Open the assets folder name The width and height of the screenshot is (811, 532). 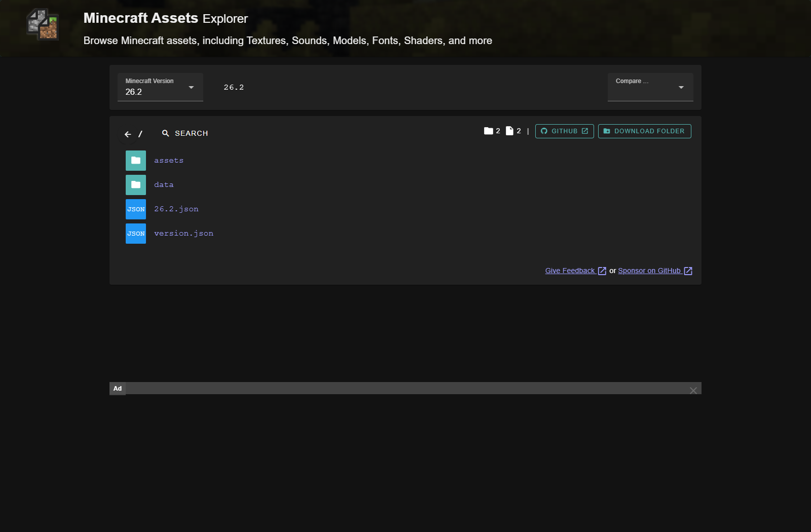click(x=169, y=161)
